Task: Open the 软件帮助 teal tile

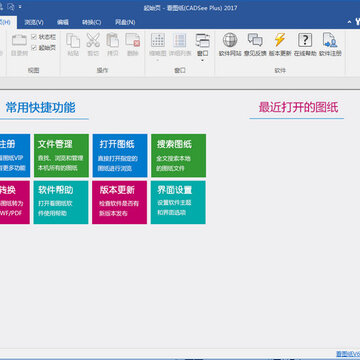Action: pyautogui.click(x=61, y=202)
